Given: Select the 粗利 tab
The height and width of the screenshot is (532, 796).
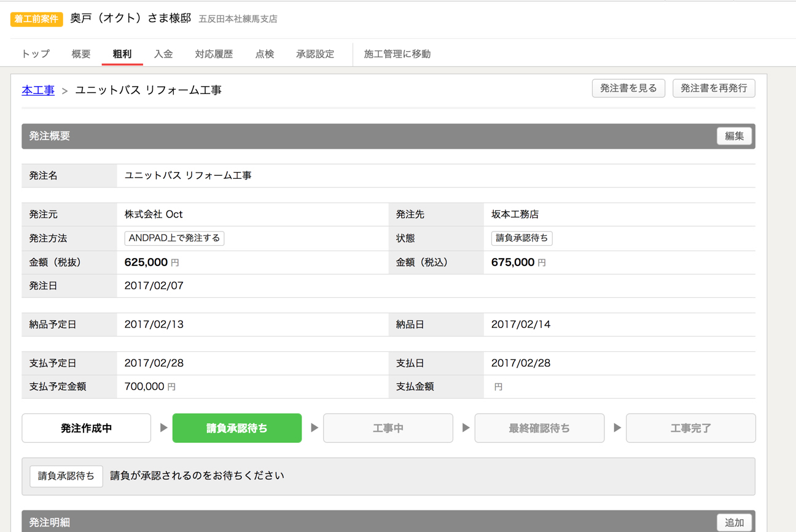Looking at the screenshot, I should [122, 54].
